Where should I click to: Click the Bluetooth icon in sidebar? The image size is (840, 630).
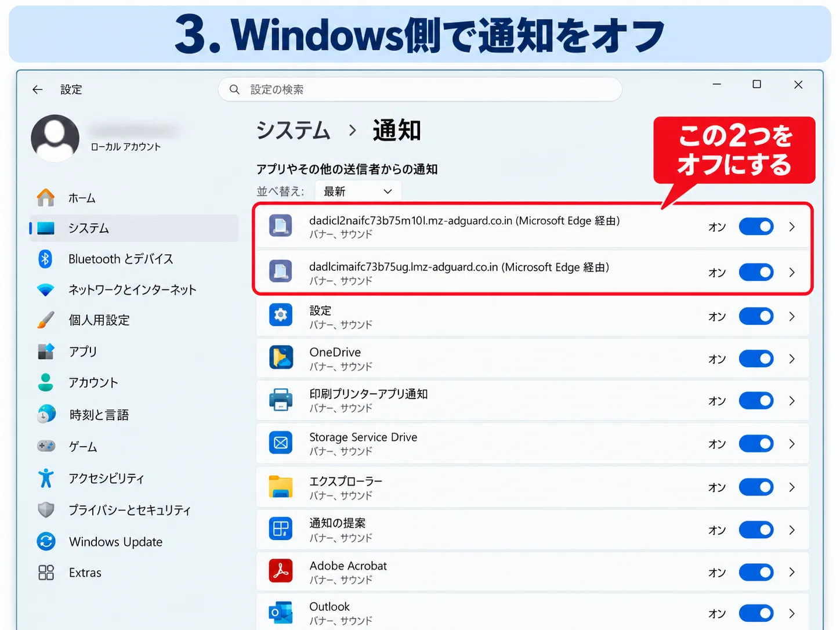pos(45,259)
